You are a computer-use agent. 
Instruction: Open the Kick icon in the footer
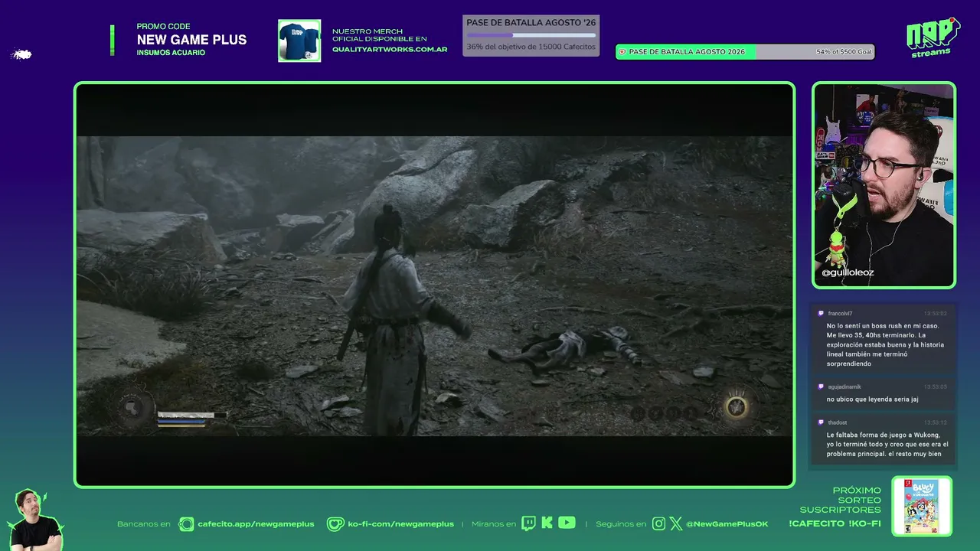tap(547, 523)
